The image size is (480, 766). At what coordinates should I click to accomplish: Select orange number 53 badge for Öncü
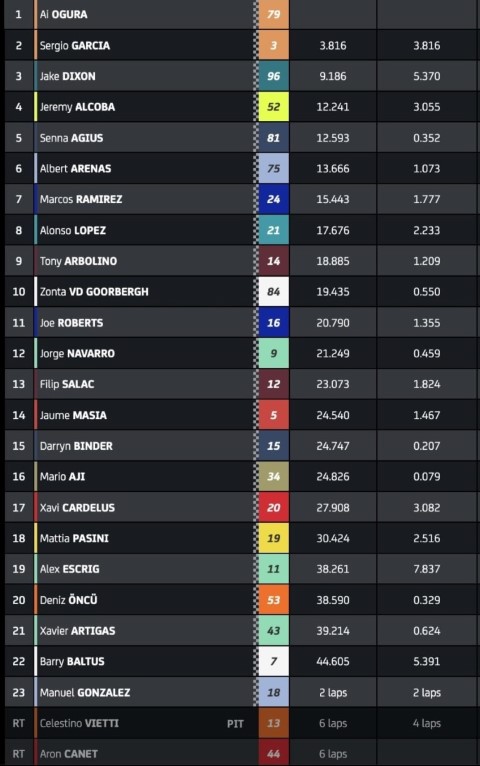(273, 600)
